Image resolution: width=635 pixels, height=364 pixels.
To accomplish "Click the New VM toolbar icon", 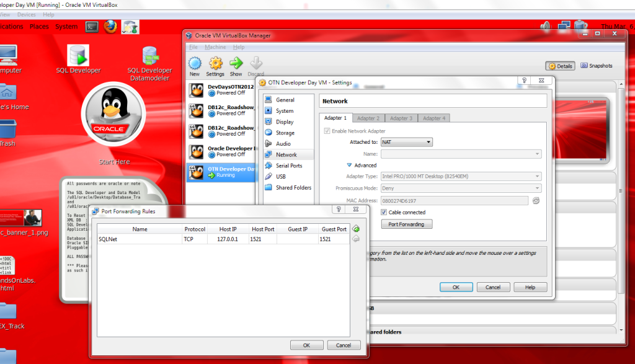I will pyautogui.click(x=195, y=64).
